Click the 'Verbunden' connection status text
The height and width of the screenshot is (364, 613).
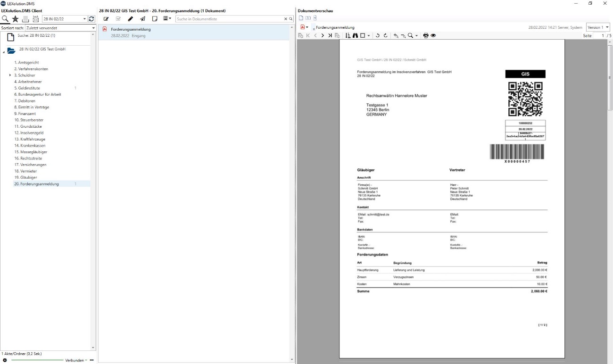coord(75,360)
